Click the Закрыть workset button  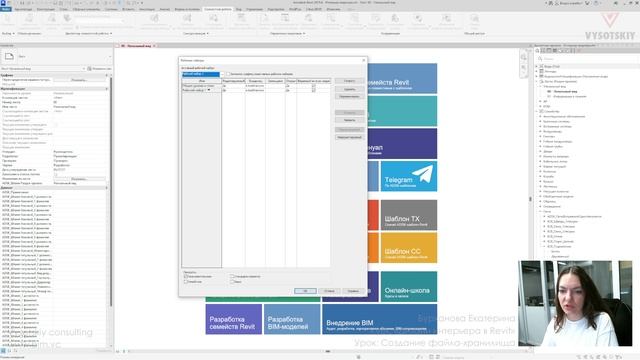point(349,120)
